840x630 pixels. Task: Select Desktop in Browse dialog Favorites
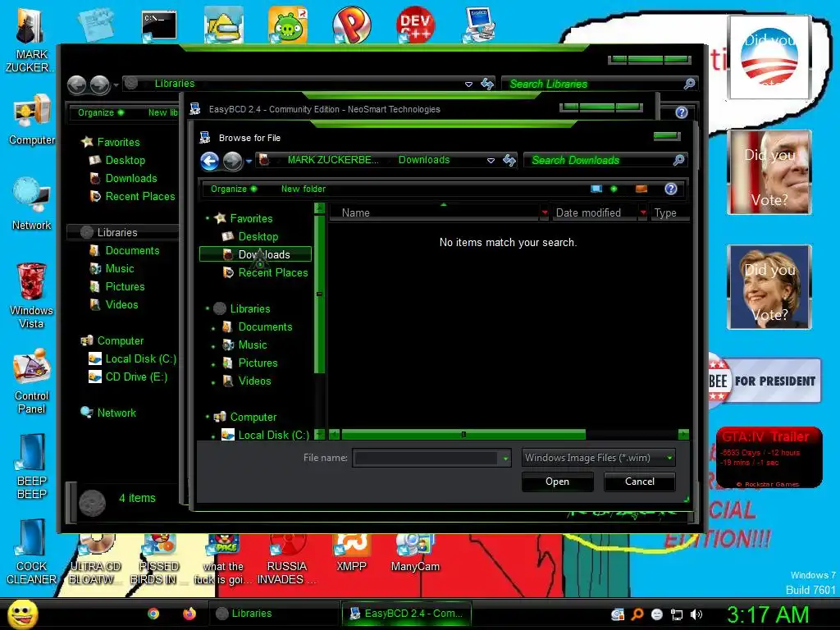pos(258,237)
